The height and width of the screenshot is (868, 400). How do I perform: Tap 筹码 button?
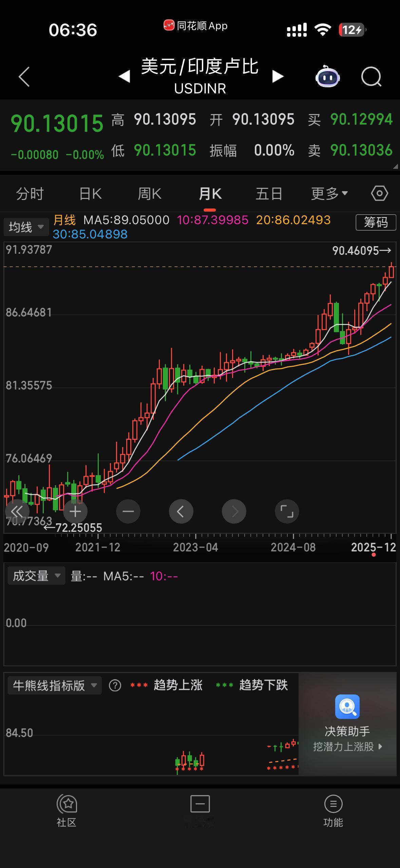click(x=376, y=222)
